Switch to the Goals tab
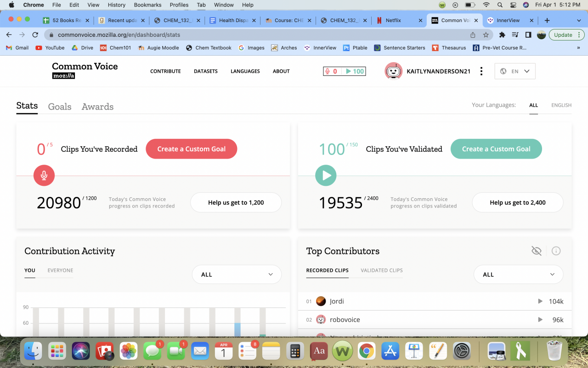This screenshot has height=368, width=588. [x=60, y=106]
